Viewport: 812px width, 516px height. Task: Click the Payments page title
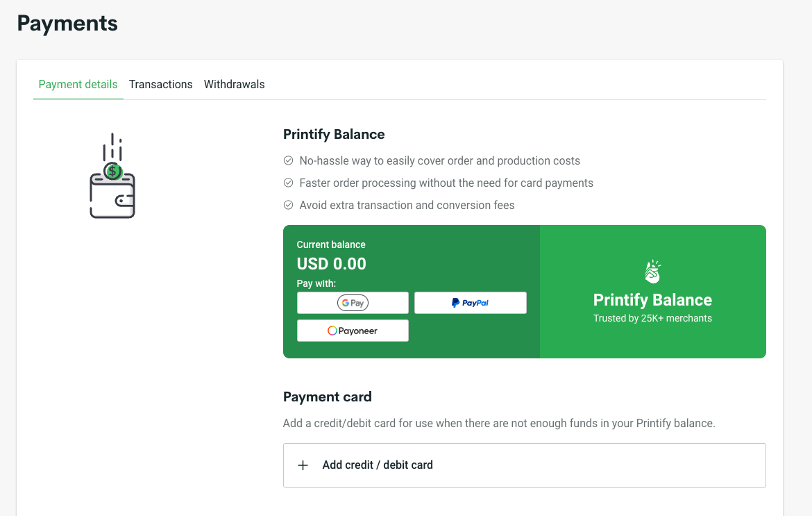point(67,23)
